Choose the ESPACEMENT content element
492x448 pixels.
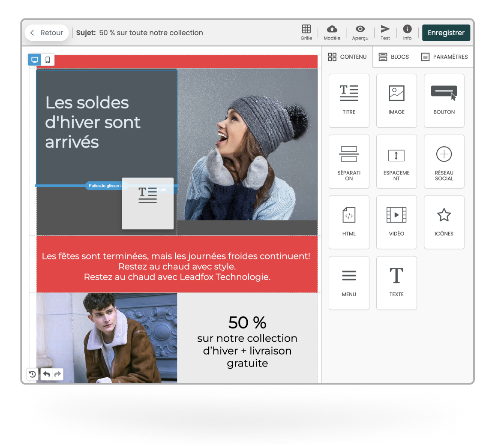(x=396, y=162)
